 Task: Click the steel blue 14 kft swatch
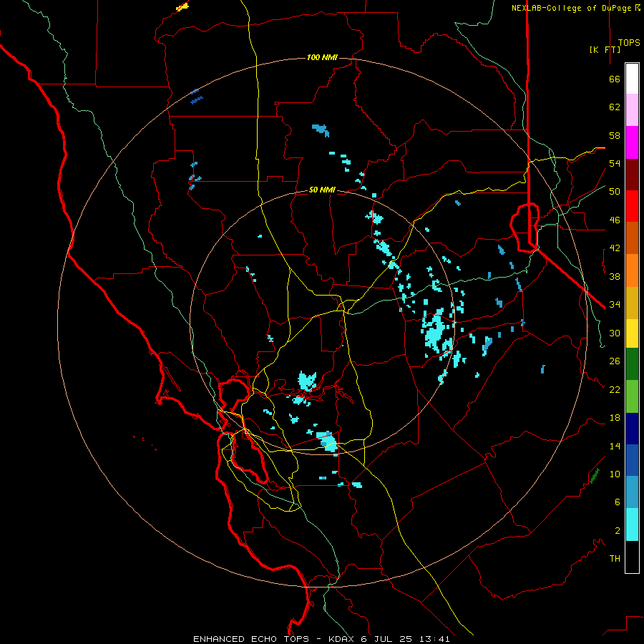(632, 492)
